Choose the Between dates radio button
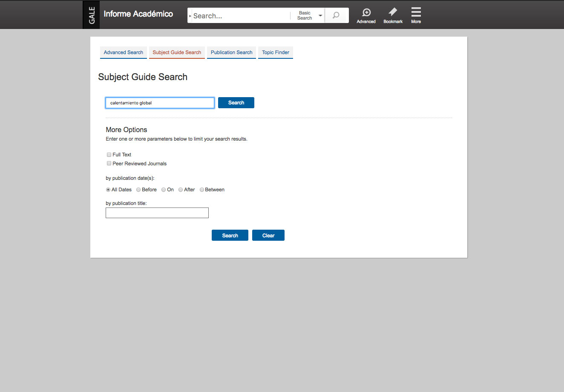 coord(202,190)
